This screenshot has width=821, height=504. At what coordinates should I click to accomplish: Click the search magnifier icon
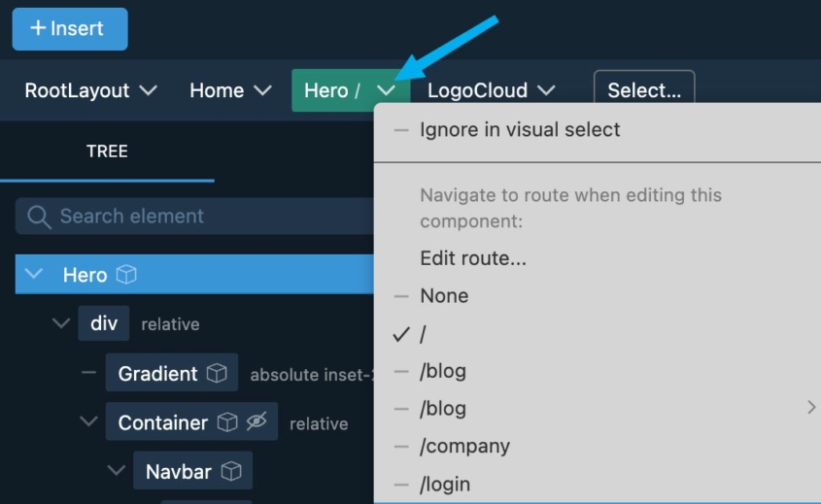tap(39, 217)
